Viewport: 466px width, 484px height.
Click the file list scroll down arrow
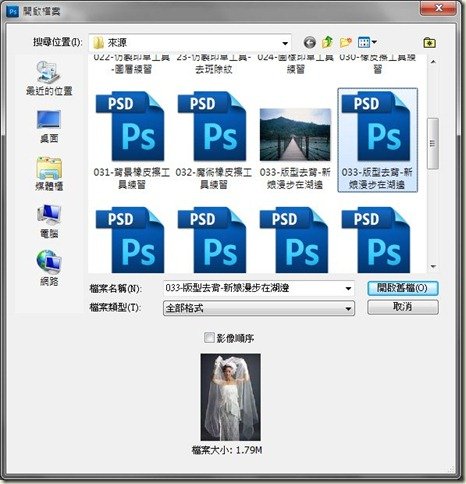click(433, 267)
